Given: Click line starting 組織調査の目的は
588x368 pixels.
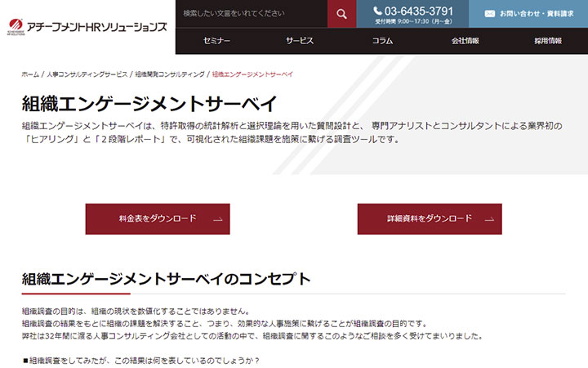Looking at the screenshot, I should point(136,312).
